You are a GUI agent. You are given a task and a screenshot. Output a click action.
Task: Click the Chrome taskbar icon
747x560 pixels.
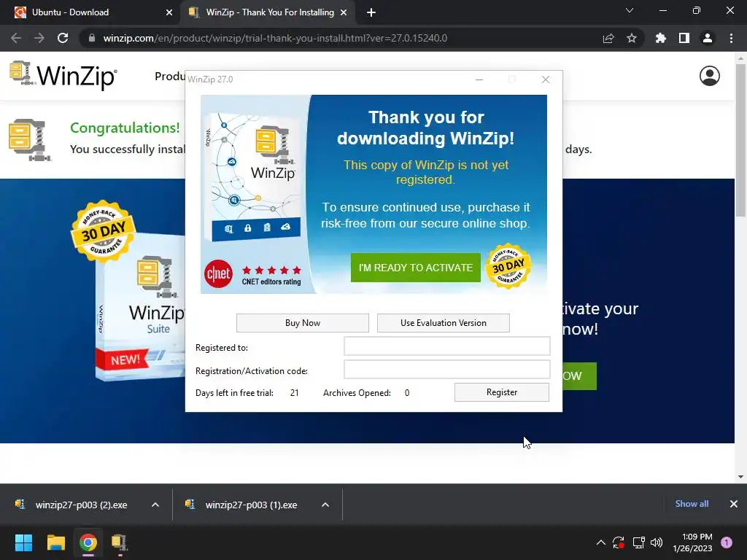point(88,542)
